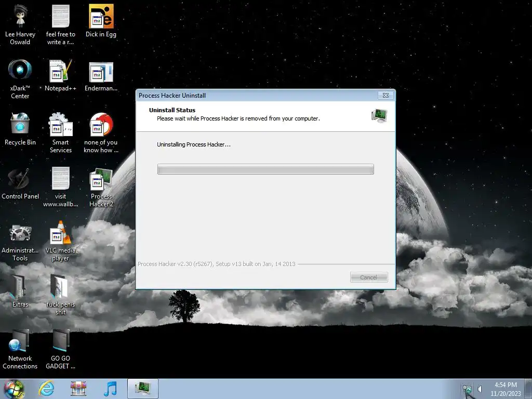The height and width of the screenshot is (399, 532).
Task: Click Process Hacker Uninstall taskbar button
Action: coord(143,389)
